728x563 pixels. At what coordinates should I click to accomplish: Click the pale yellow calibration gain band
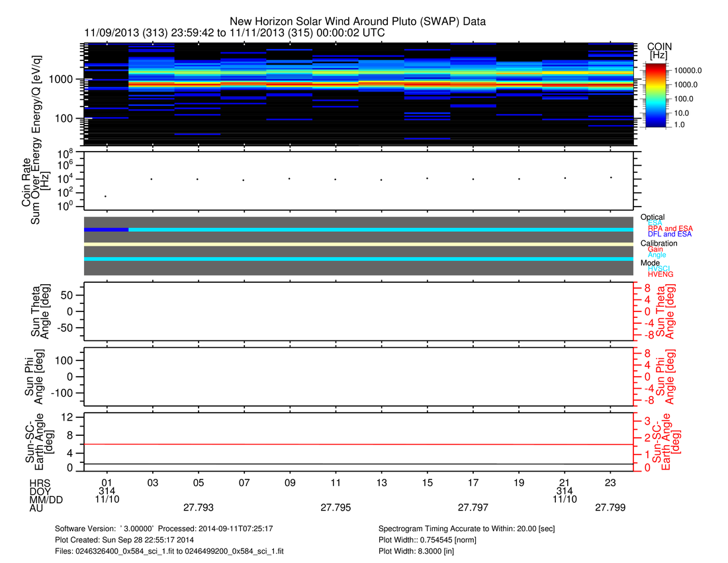pos(358,244)
